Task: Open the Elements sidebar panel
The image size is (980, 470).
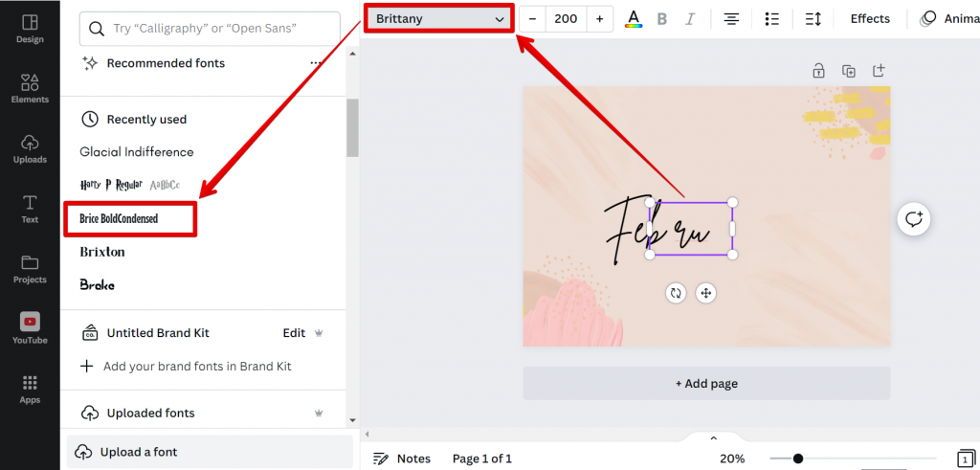Action: [30, 88]
